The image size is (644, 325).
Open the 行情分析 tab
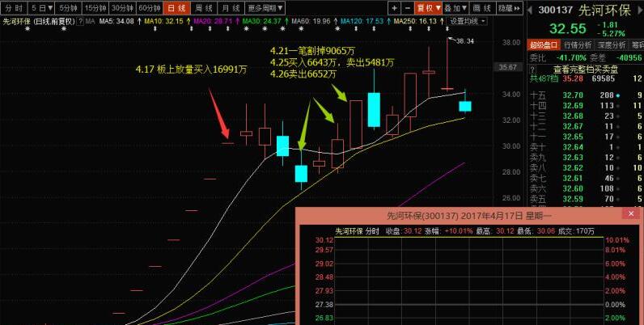click(x=578, y=44)
